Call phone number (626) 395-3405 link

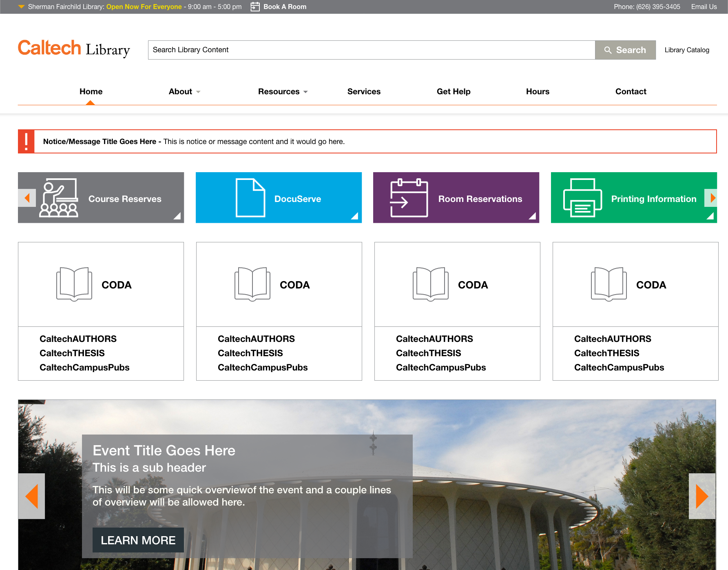[647, 7]
